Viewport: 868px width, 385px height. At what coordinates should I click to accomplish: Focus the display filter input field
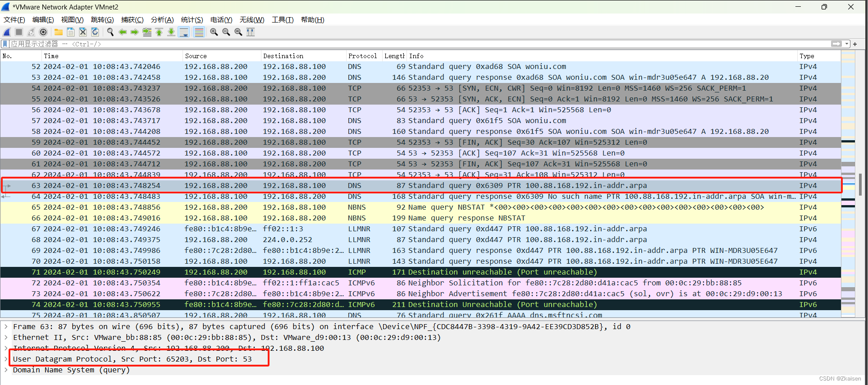coord(419,44)
